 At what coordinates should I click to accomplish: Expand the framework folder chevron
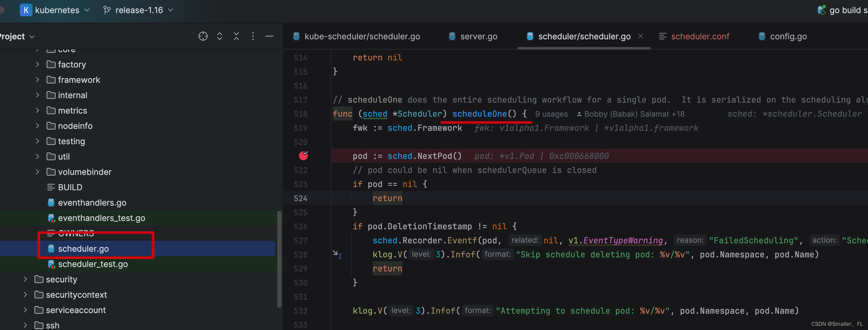(37, 80)
